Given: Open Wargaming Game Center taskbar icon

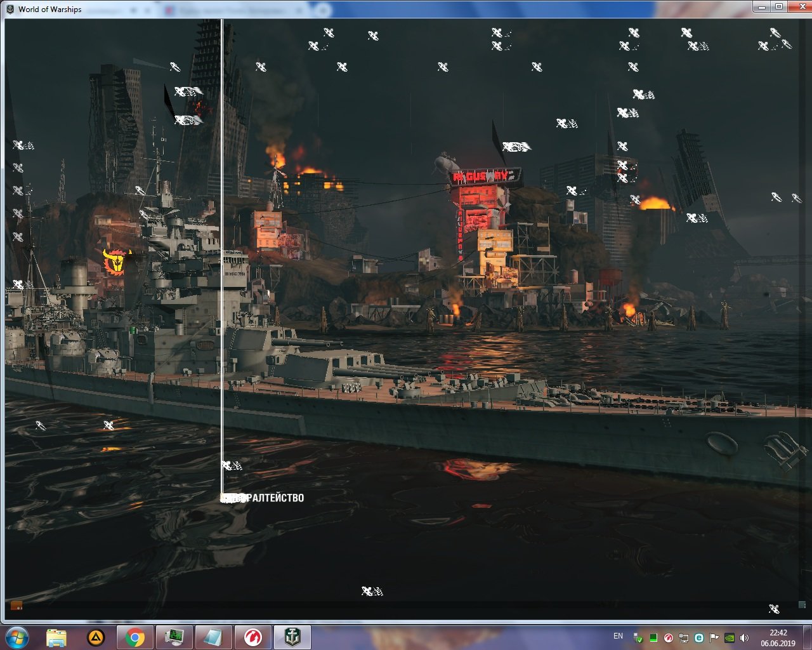Looking at the screenshot, I should click(253, 637).
